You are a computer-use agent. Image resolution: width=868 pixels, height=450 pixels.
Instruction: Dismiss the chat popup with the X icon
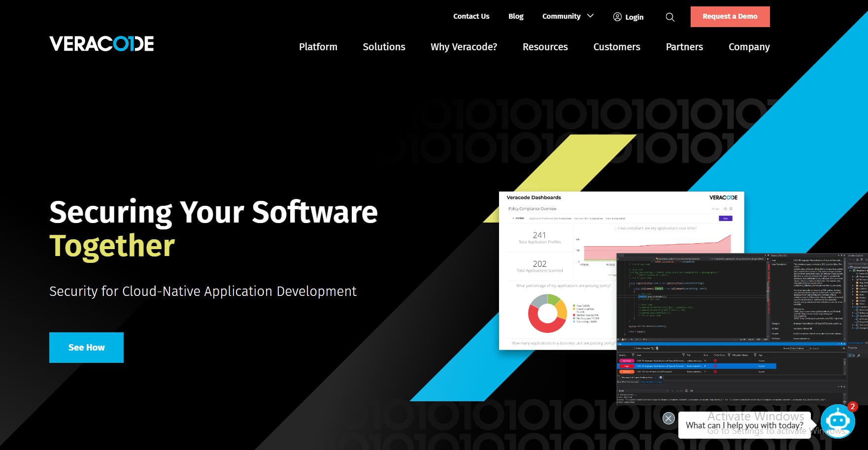(668, 418)
